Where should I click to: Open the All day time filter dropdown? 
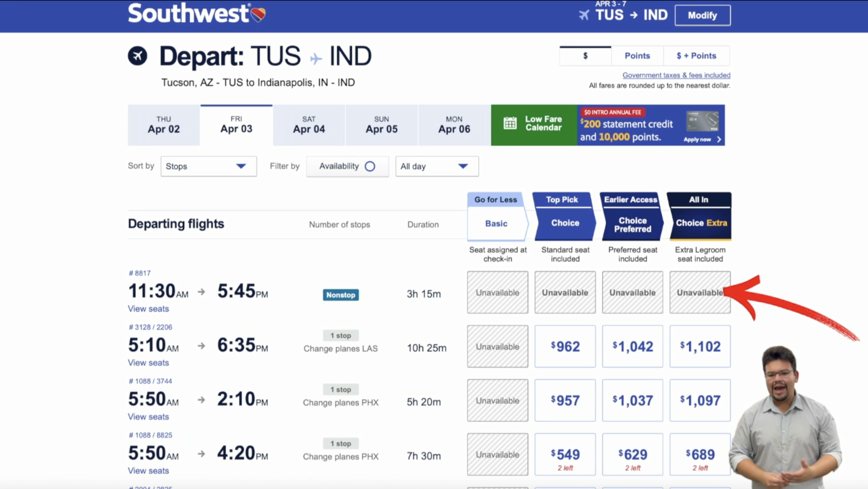coord(437,166)
